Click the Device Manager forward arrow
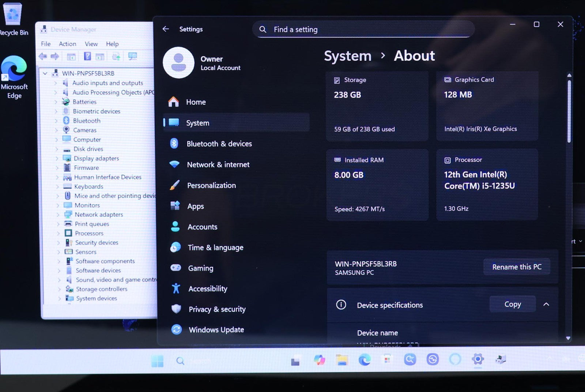 55,56
